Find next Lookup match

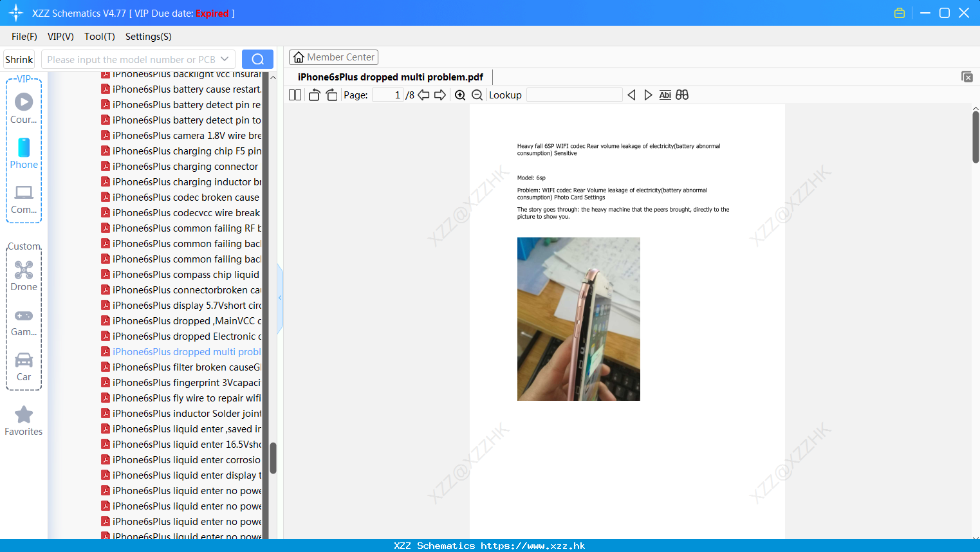648,95
